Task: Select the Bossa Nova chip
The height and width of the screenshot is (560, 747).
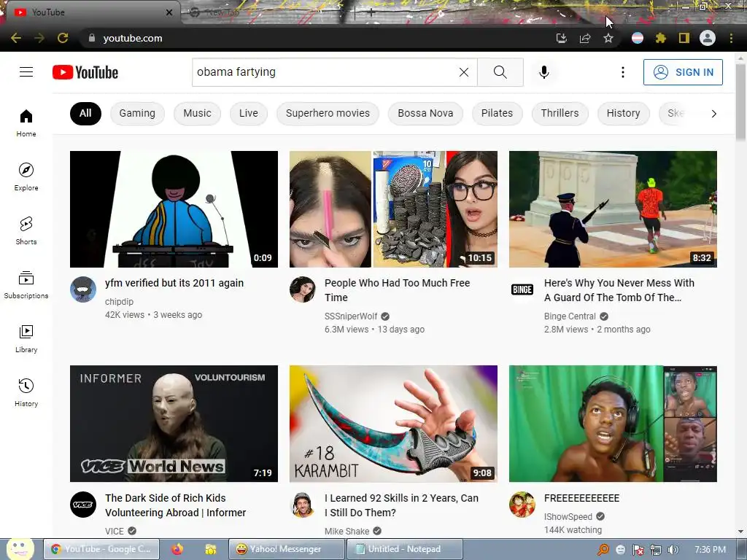Action: pos(425,113)
